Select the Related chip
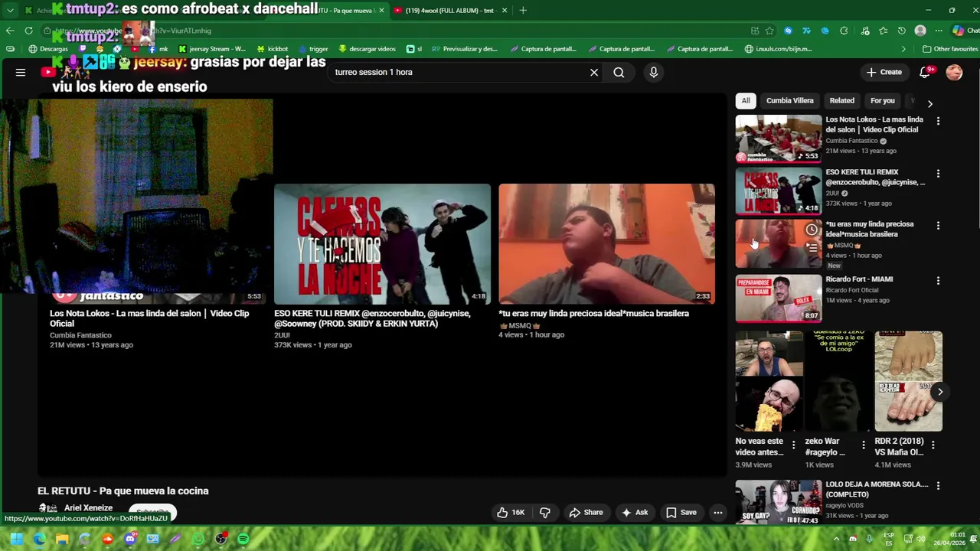This screenshot has height=551, width=980. [x=841, y=100]
